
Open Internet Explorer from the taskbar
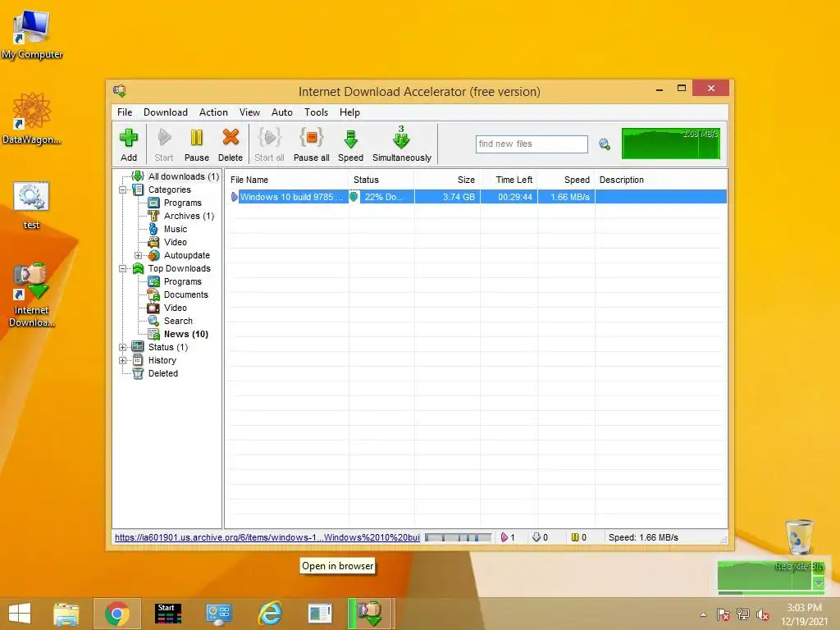click(269, 614)
